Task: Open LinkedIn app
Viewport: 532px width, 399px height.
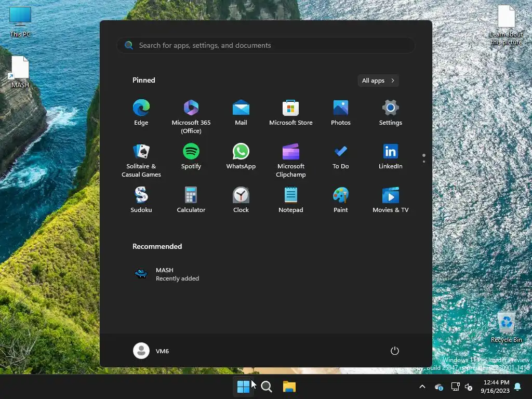Action: click(x=391, y=156)
